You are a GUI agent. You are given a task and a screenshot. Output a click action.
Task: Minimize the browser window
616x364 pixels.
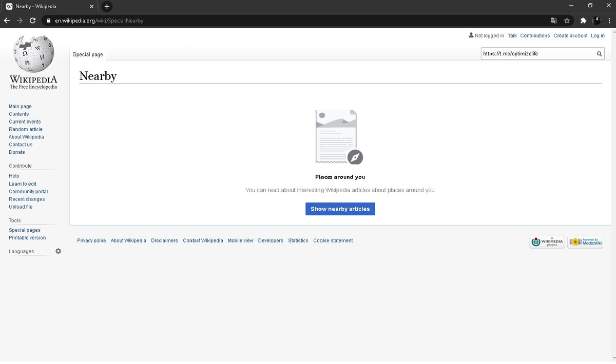pyautogui.click(x=571, y=6)
